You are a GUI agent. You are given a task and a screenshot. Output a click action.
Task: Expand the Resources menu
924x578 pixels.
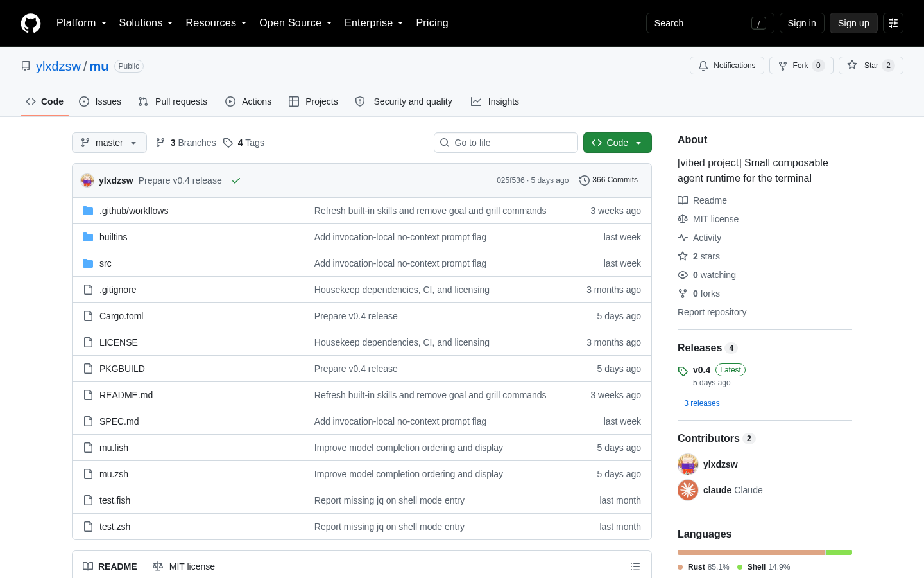[x=216, y=23]
